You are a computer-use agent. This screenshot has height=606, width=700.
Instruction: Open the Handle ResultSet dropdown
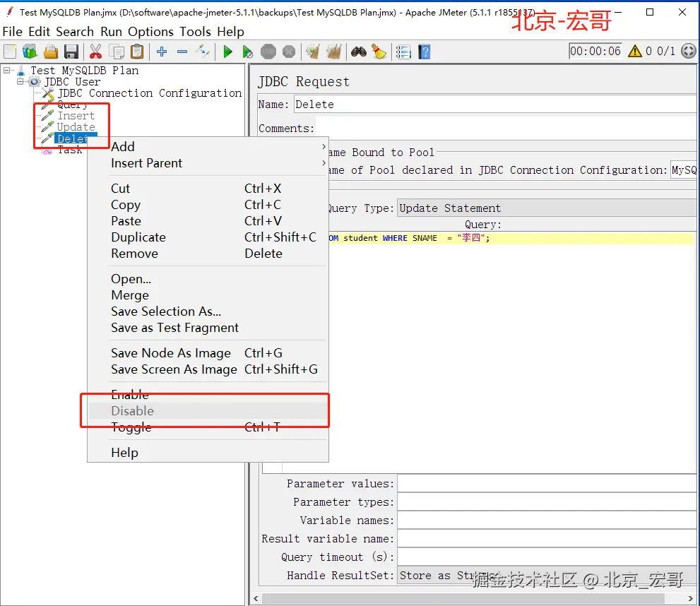tap(547, 576)
